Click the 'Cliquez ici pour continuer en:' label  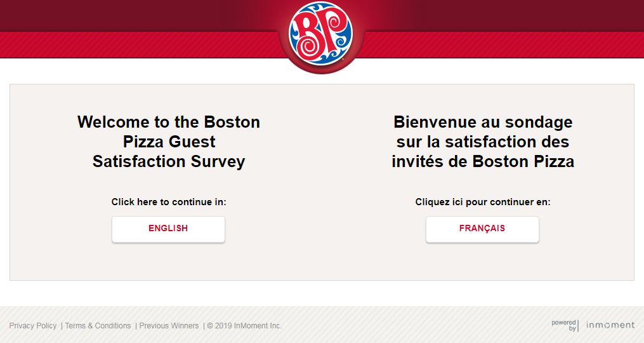point(483,202)
